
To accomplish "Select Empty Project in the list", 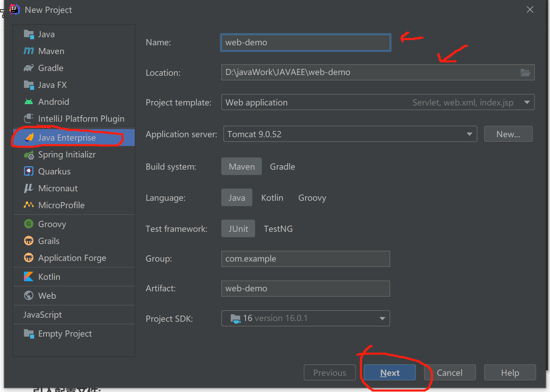I will [x=74, y=334].
